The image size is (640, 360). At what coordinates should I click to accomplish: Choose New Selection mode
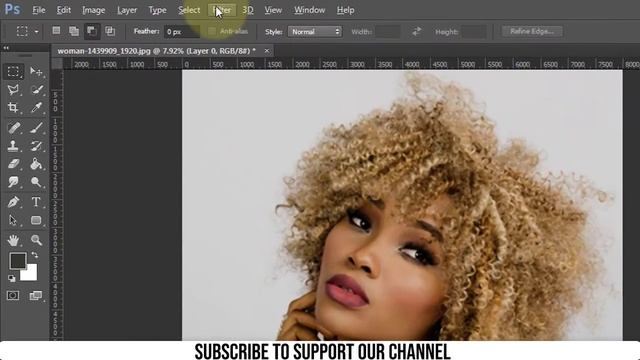(x=56, y=31)
